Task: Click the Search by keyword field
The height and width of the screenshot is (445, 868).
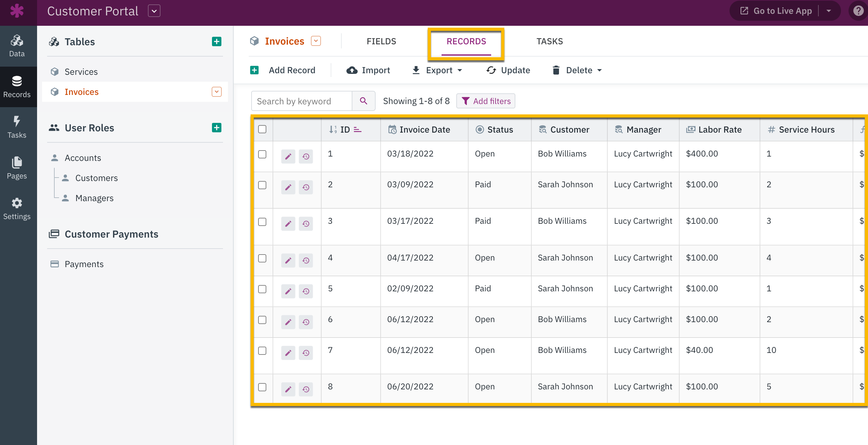Action: [301, 101]
